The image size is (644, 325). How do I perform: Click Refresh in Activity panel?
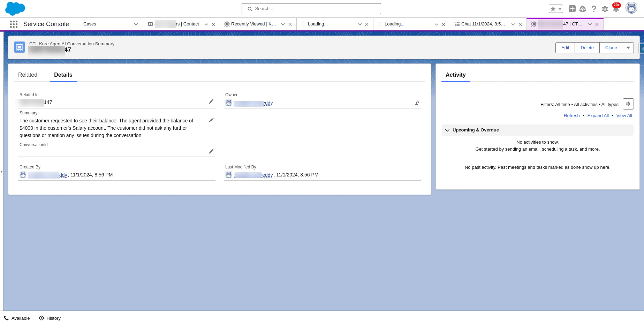pyautogui.click(x=572, y=116)
